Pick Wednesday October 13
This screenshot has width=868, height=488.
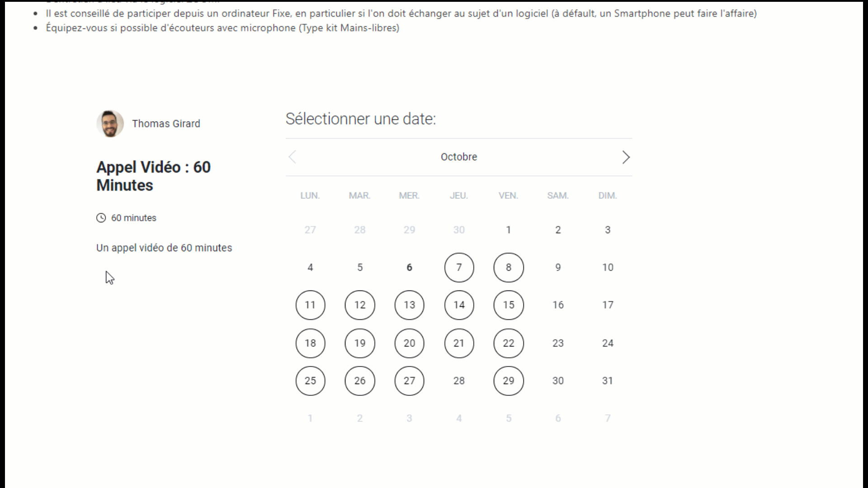409,305
